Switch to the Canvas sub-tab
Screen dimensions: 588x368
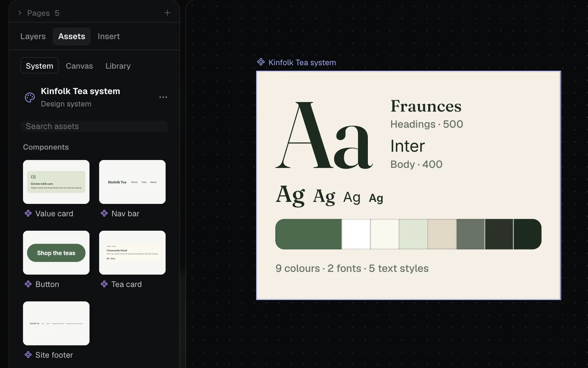(79, 66)
